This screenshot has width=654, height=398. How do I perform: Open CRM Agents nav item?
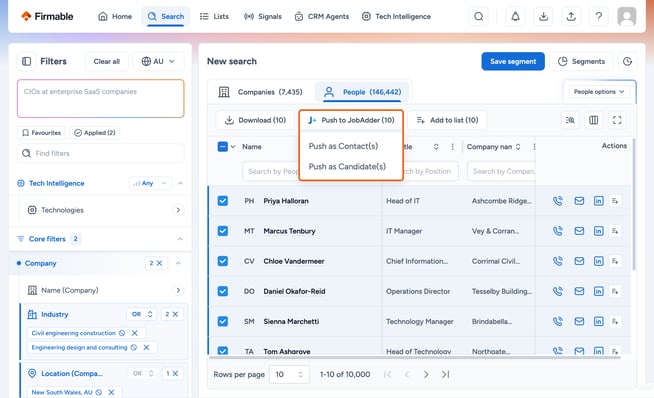click(322, 17)
